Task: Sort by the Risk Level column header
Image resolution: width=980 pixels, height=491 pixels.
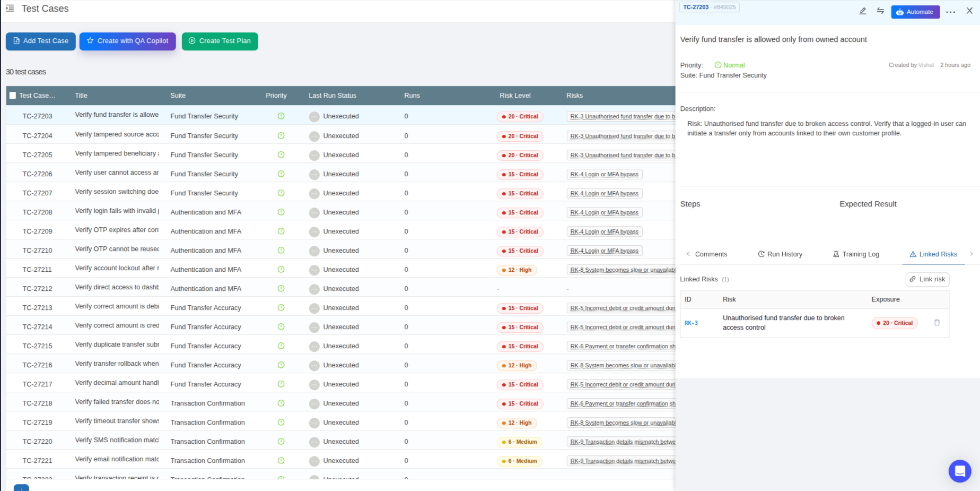Action: click(x=515, y=96)
